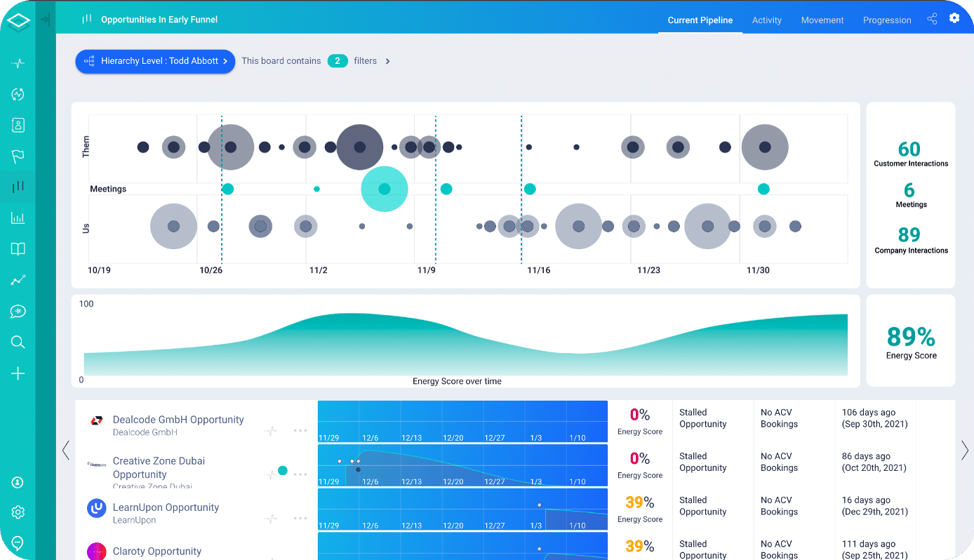Image resolution: width=974 pixels, height=560 pixels.
Task: Collapse the sidebar using the top pin icon
Action: tap(46, 20)
